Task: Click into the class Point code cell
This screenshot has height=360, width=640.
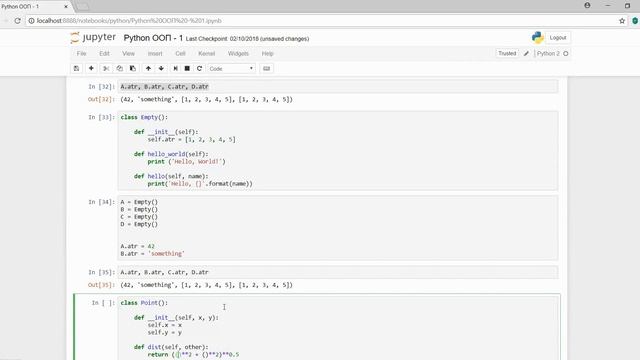Action: pyautogui.click(x=338, y=328)
